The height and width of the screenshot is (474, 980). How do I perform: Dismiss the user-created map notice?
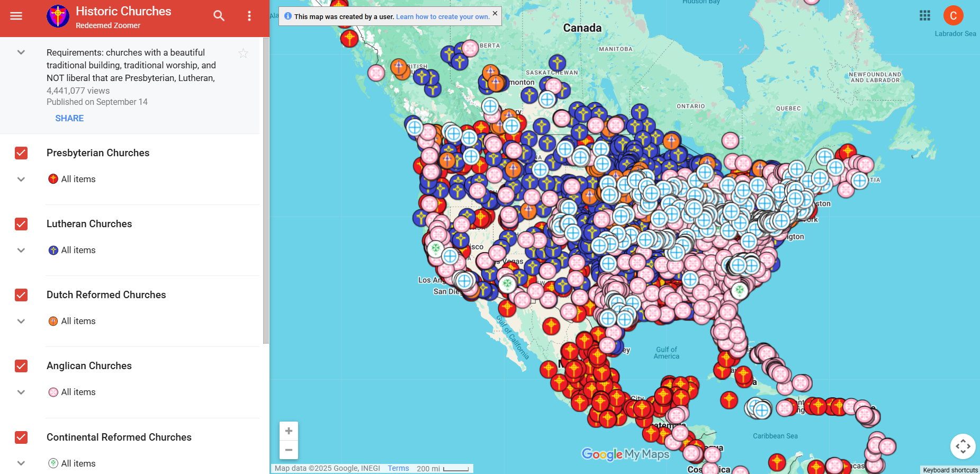coord(495,13)
